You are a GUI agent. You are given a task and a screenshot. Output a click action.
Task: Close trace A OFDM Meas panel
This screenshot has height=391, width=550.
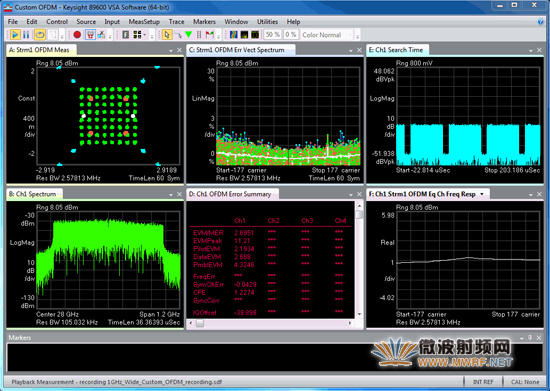click(x=179, y=50)
